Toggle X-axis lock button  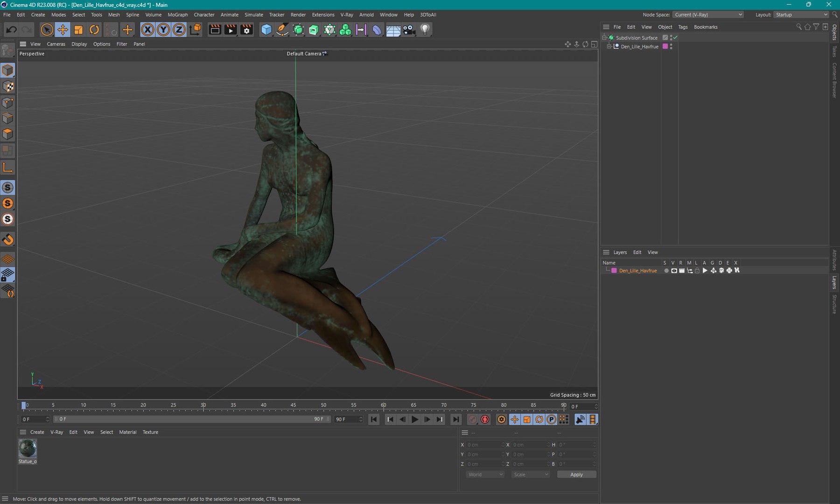(x=147, y=30)
